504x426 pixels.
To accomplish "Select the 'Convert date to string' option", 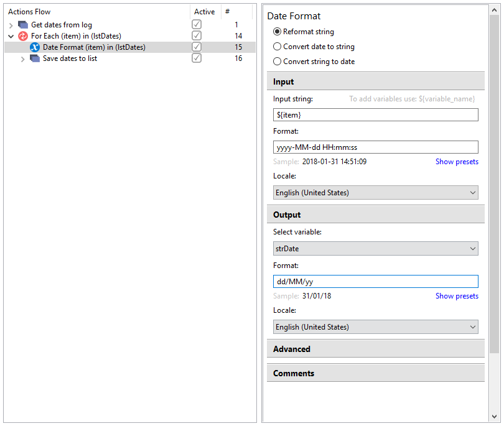I will click(x=277, y=47).
